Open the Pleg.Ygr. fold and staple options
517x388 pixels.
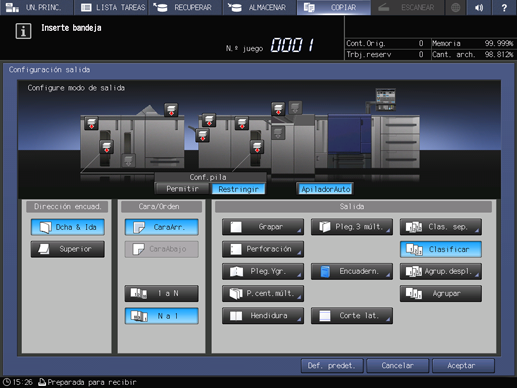(263, 271)
